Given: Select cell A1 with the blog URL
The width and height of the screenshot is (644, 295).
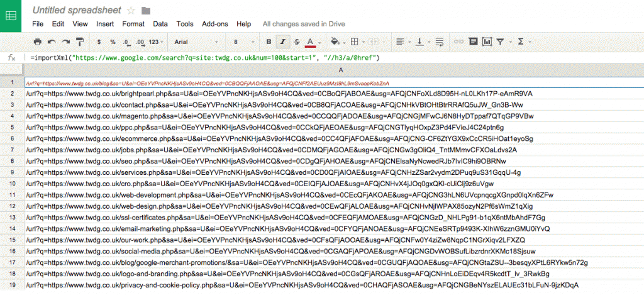Looking at the screenshot, I should point(334,82).
